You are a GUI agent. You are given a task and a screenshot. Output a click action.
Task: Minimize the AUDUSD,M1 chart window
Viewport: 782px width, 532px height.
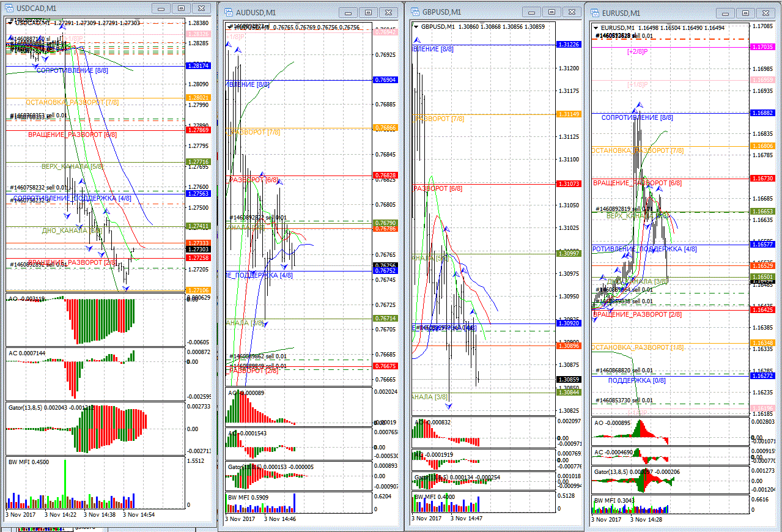coord(347,12)
